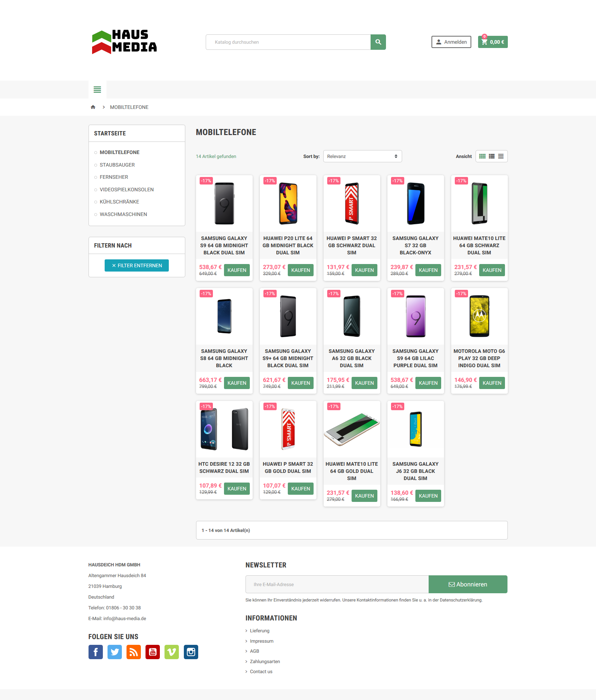Open the YouTube social icon
Image resolution: width=596 pixels, height=700 pixels.
[153, 652]
